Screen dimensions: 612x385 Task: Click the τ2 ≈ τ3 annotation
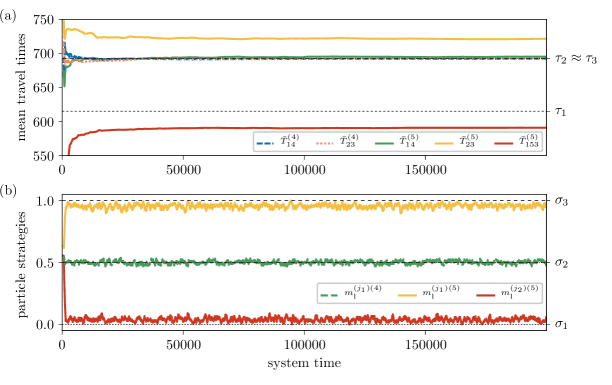coord(576,59)
